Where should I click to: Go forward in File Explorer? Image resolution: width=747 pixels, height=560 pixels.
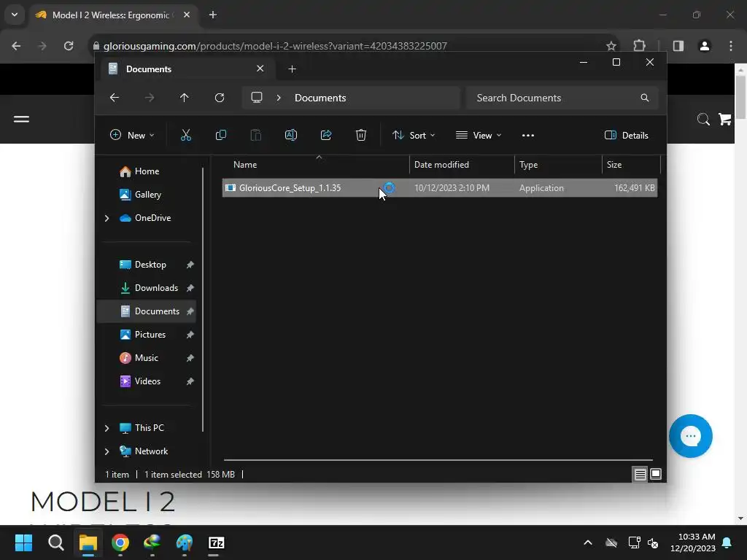[150, 98]
